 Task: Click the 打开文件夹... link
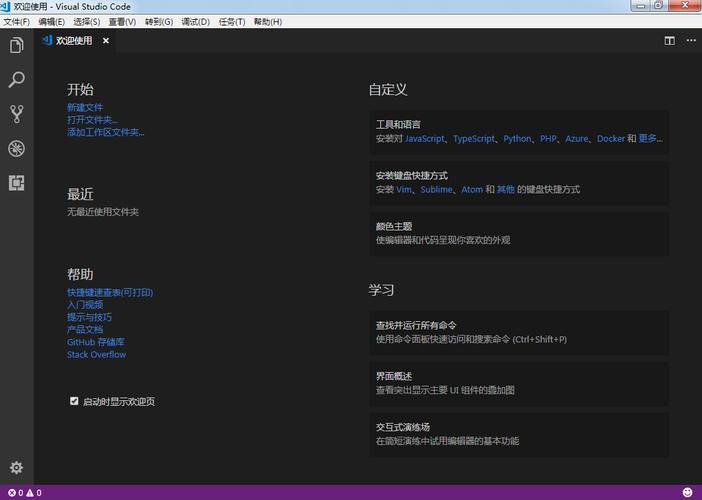[x=92, y=120]
